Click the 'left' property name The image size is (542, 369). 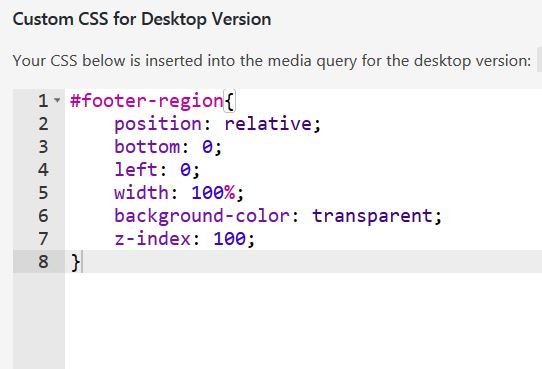(x=136, y=170)
